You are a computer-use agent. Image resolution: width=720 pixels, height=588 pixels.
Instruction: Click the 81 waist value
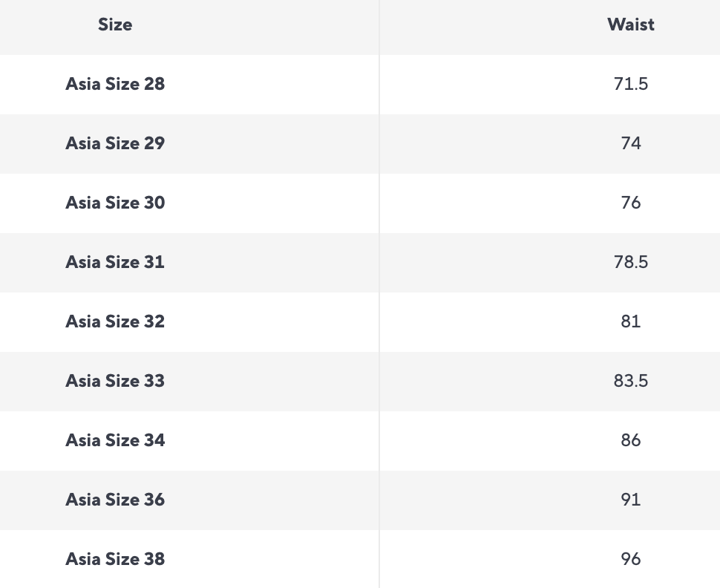[630, 321]
